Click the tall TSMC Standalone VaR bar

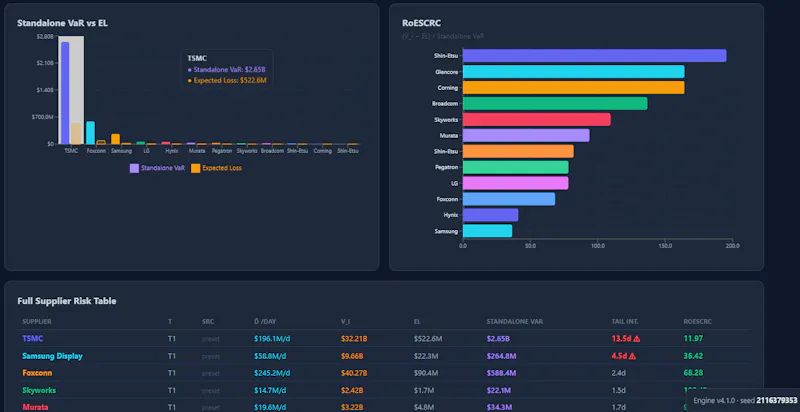click(65, 93)
